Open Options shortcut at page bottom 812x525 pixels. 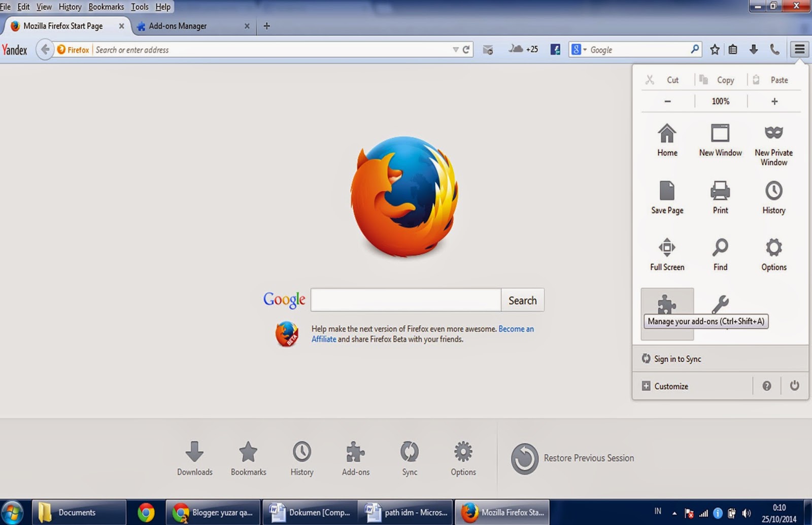463,459
